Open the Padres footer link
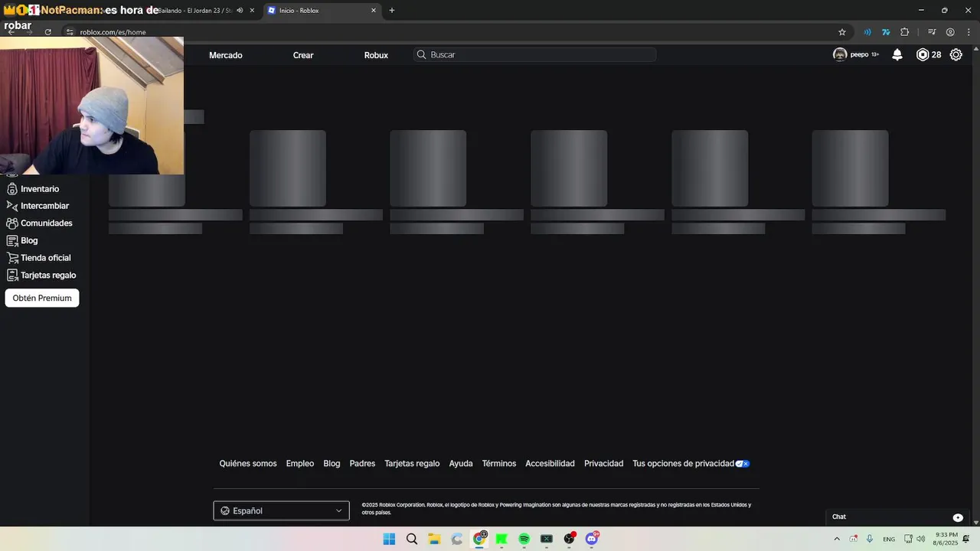 click(362, 464)
